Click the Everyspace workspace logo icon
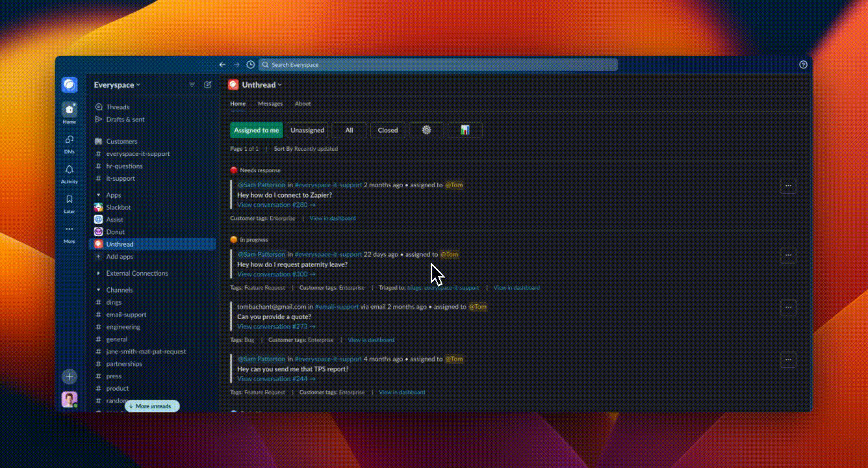 [x=70, y=85]
